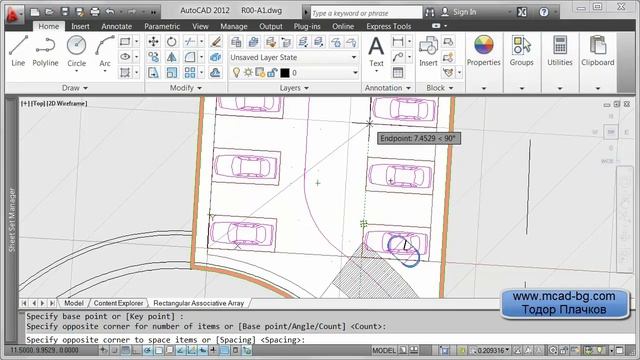The height and width of the screenshot is (360, 640).
Task: Select the Scale tool
Action: point(172,73)
